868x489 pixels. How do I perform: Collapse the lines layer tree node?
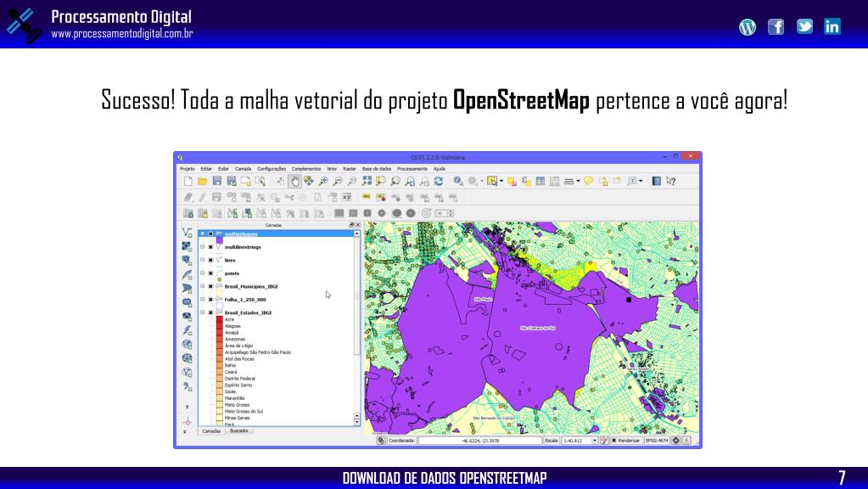203,260
